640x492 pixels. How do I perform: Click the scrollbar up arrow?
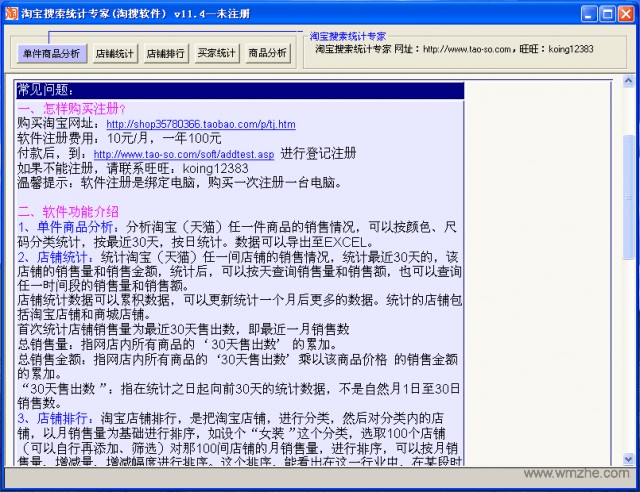628,81
